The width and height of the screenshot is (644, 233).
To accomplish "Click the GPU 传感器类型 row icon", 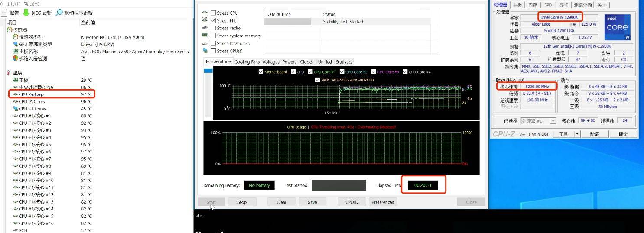I will pos(15,44).
